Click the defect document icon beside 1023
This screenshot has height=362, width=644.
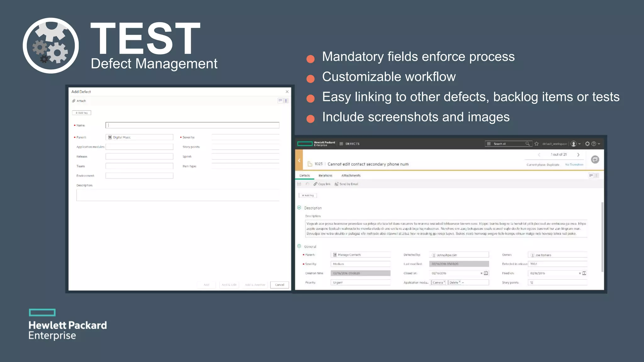(310, 164)
